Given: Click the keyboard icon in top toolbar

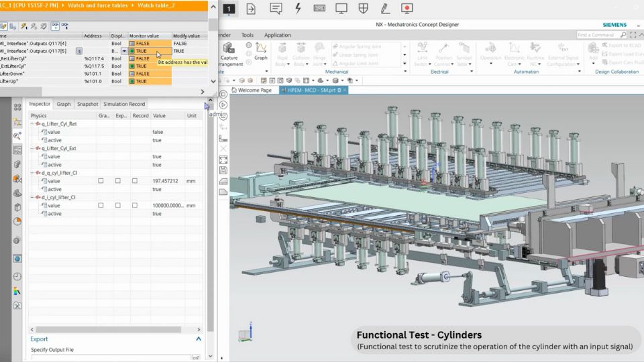Looking at the screenshot, I should click(x=319, y=8).
